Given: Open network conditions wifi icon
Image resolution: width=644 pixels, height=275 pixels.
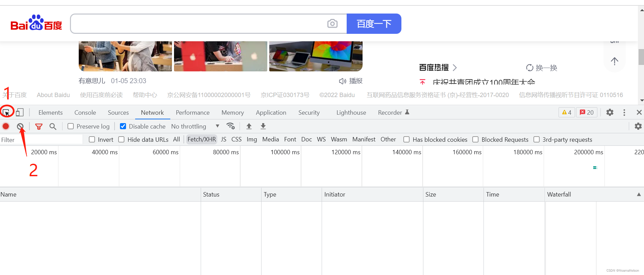Looking at the screenshot, I should pos(230,126).
